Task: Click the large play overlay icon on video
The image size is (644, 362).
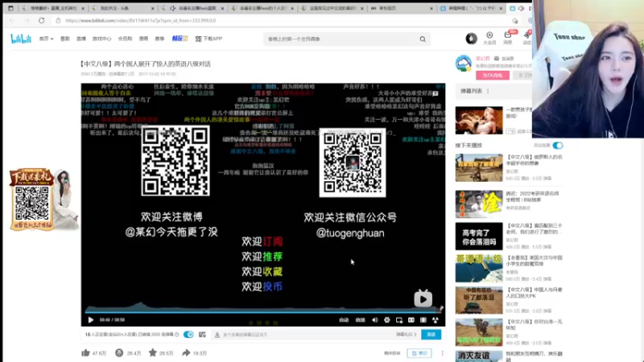Action: [423, 298]
